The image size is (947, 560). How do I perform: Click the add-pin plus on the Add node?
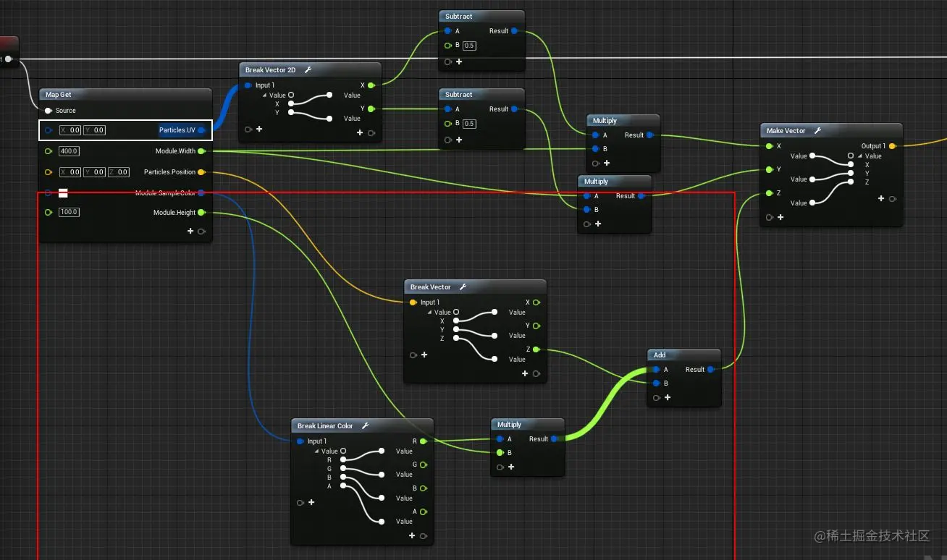(x=668, y=398)
